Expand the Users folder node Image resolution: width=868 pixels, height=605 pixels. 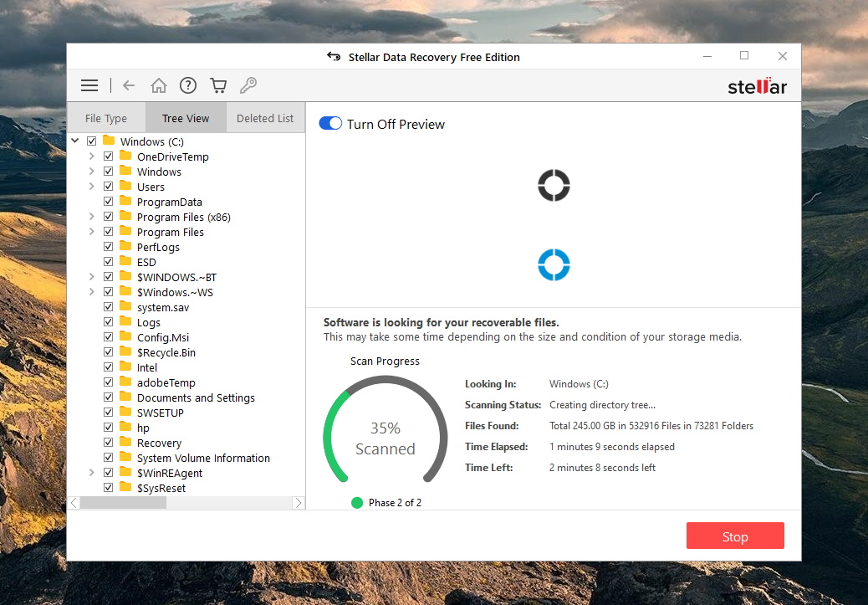click(92, 186)
